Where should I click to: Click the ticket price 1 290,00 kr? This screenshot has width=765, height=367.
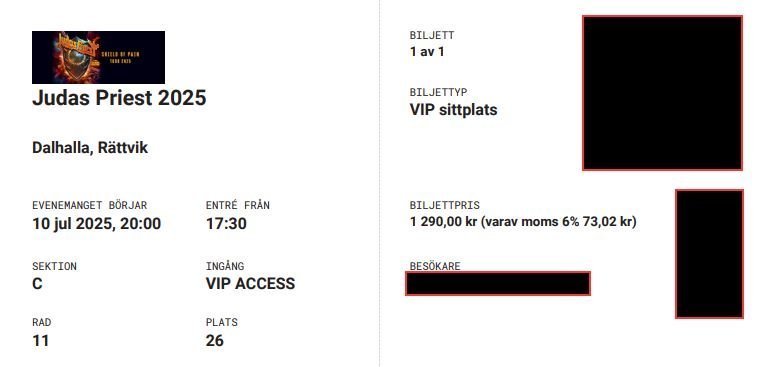coord(443,222)
